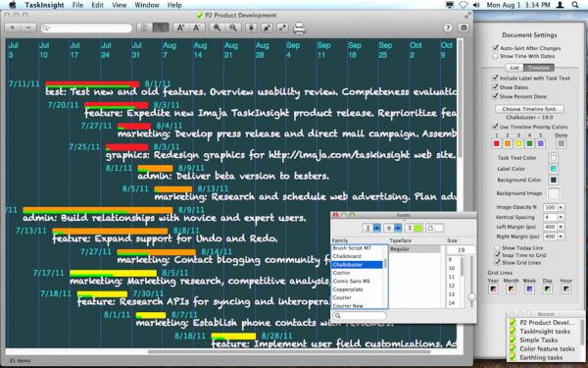Image resolution: width=588 pixels, height=368 pixels.
Task: Switch to the List tab
Action: point(514,68)
